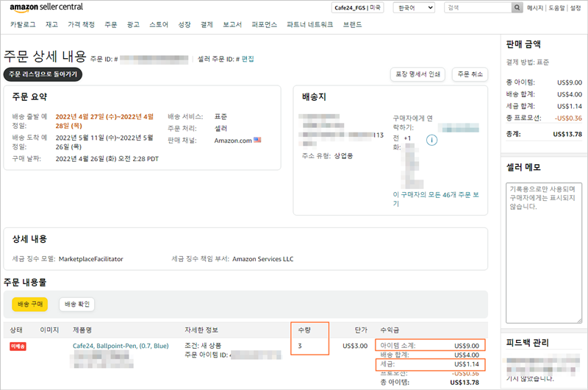Click the 수량 column header

pyautogui.click(x=304, y=330)
